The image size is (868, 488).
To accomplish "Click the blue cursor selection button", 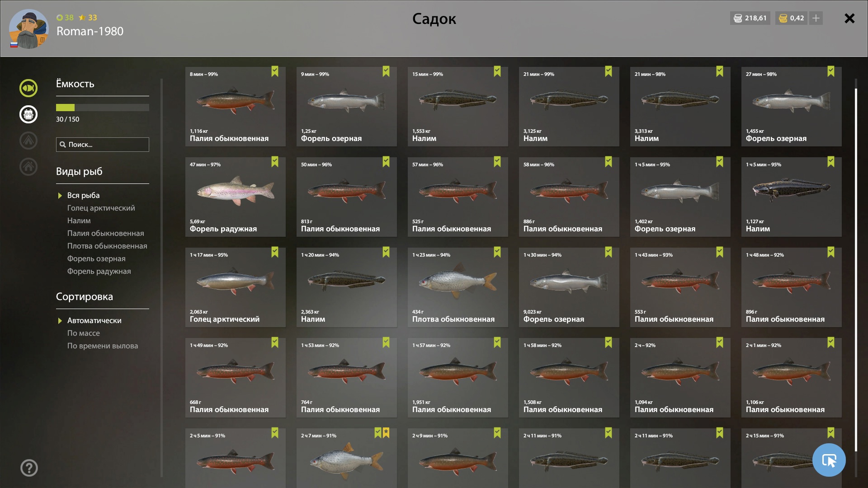I will [829, 460].
